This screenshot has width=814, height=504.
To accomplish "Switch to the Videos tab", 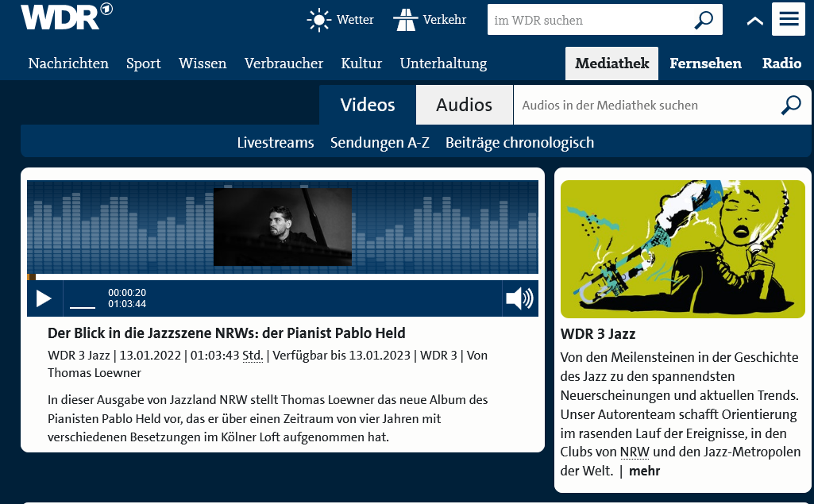I will 368,105.
